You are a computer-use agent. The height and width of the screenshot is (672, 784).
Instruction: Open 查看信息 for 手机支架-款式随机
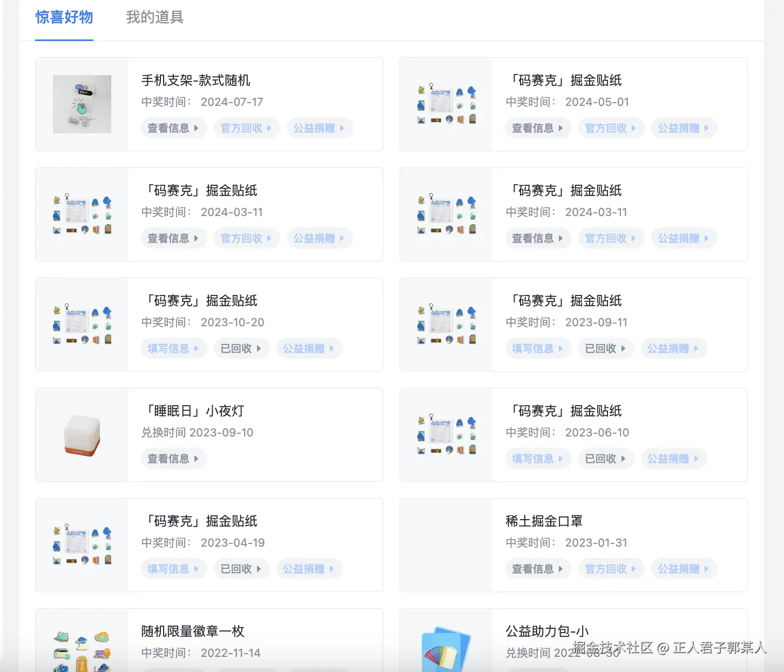[x=173, y=128]
